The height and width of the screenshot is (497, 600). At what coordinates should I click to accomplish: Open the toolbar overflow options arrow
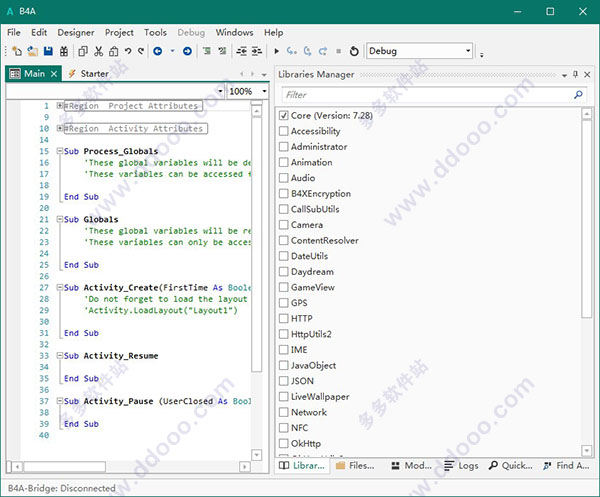point(482,54)
